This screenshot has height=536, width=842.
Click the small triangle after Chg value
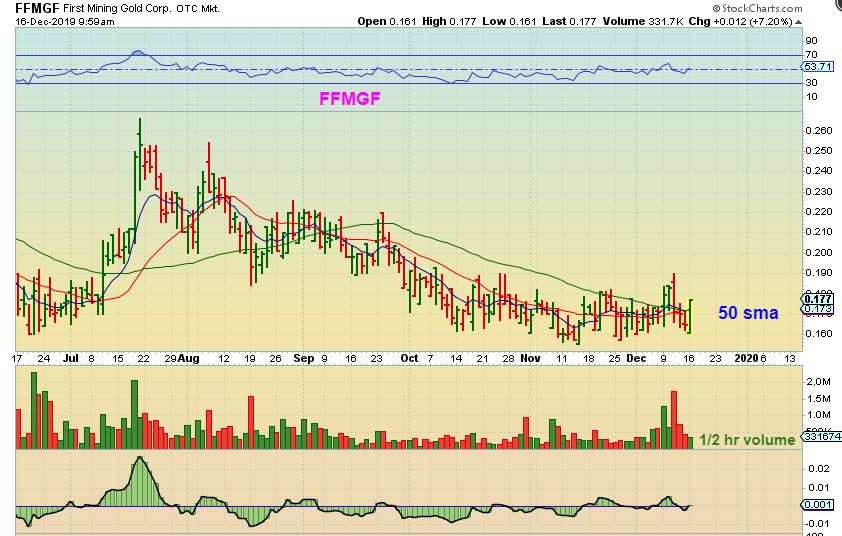pos(799,22)
